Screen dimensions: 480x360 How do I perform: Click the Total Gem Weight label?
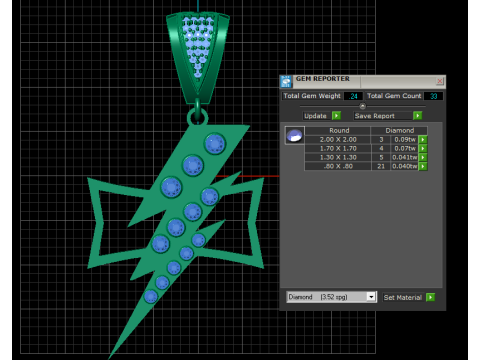pos(312,96)
